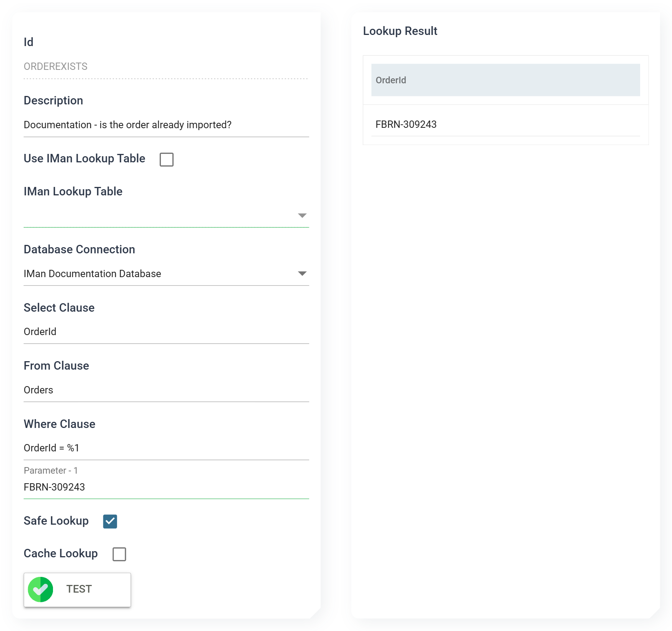The image size is (672, 631).
Task: Click the Id label
Action: point(28,42)
